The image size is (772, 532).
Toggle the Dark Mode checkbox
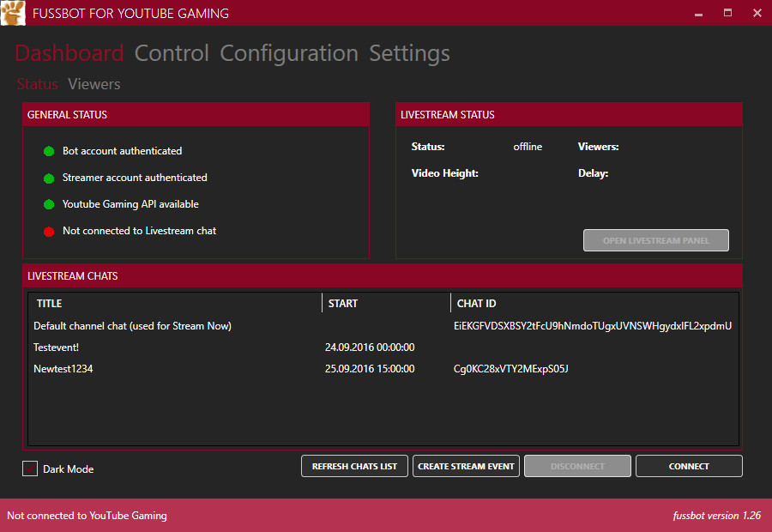30,469
